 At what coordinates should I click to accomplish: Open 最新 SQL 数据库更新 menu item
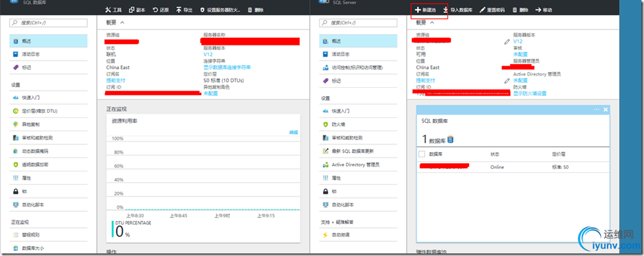[358, 151]
